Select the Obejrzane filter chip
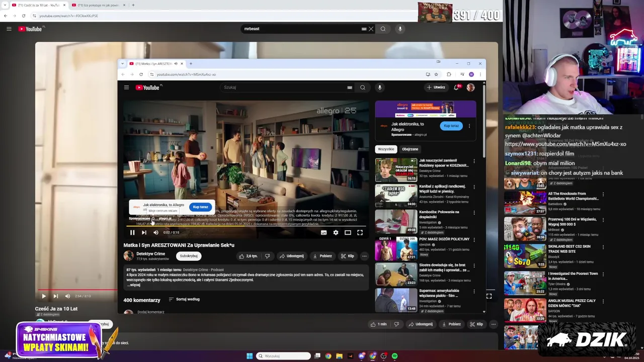This screenshot has height=362, width=644. pos(410,149)
